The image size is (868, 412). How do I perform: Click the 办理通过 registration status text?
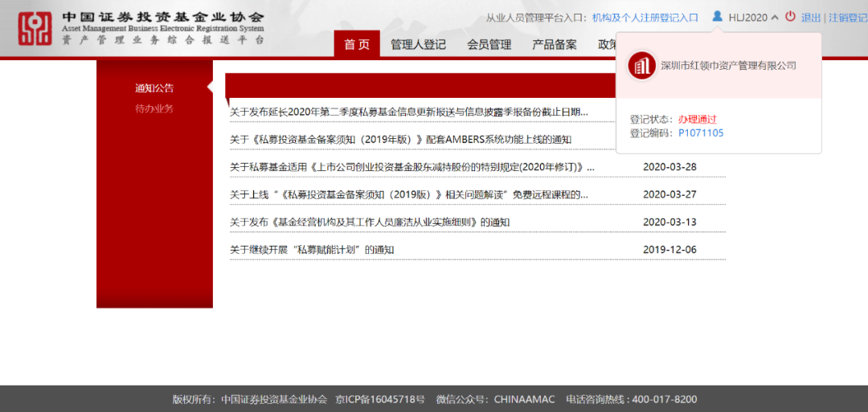coord(698,119)
